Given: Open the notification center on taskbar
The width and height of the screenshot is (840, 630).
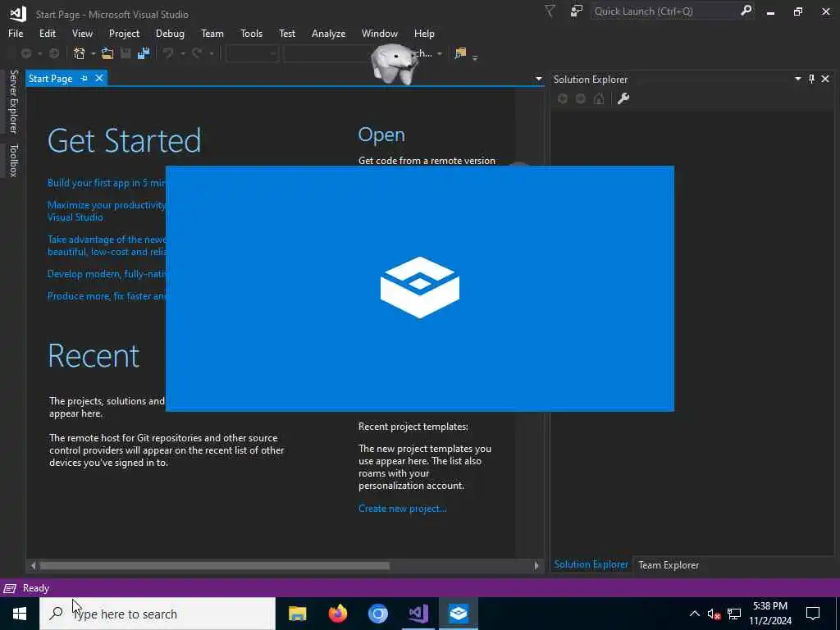Looking at the screenshot, I should [813, 614].
